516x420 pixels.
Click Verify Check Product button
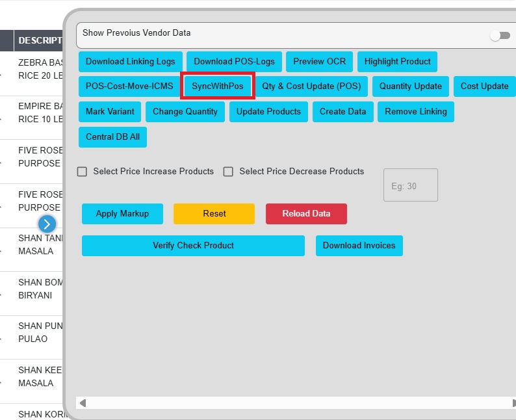coord(193,246)
